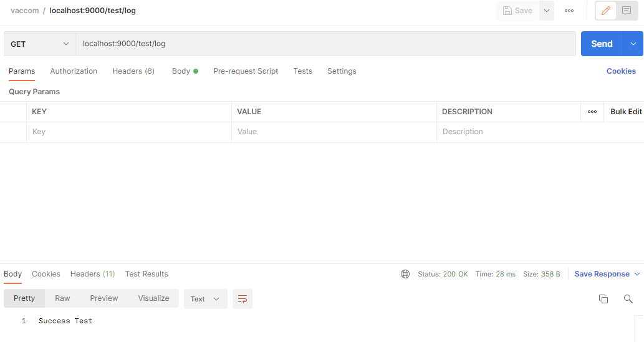
Task: Click the DESCRIPTION column header
Action: pyautogui.click(x=467, y=112)
